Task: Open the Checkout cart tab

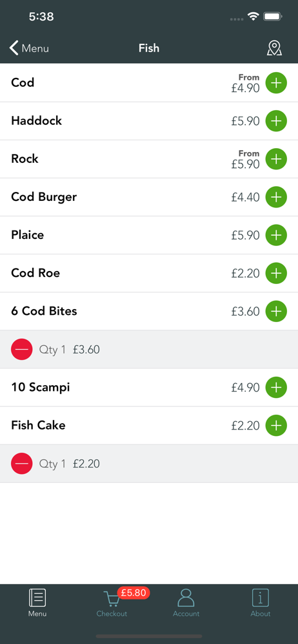Action: click(x=112, y=603)
